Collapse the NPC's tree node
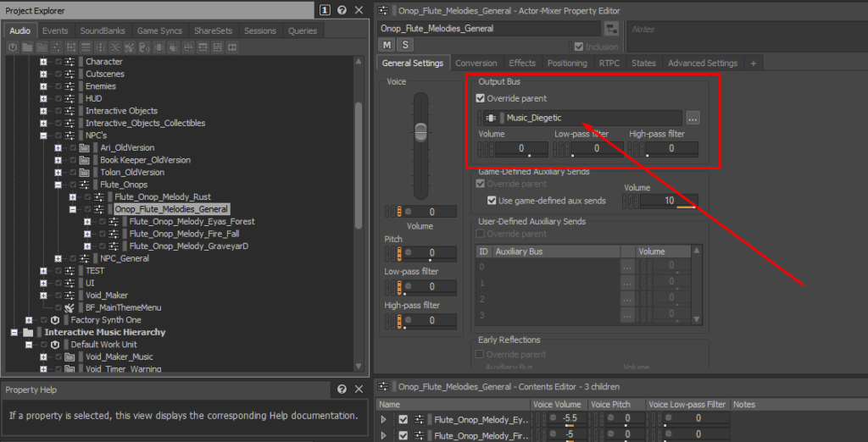The image size is (868, 442). pos(43,135)
